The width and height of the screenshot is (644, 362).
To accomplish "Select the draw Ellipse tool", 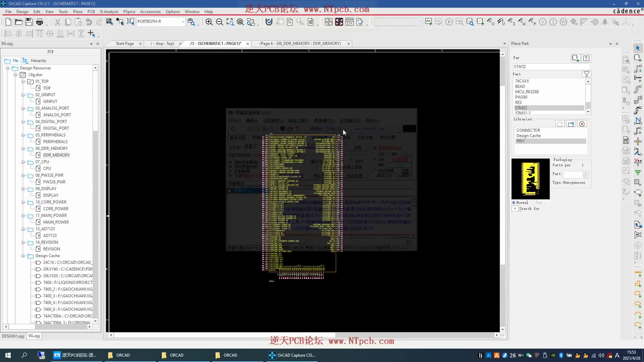I will point(638,304).
